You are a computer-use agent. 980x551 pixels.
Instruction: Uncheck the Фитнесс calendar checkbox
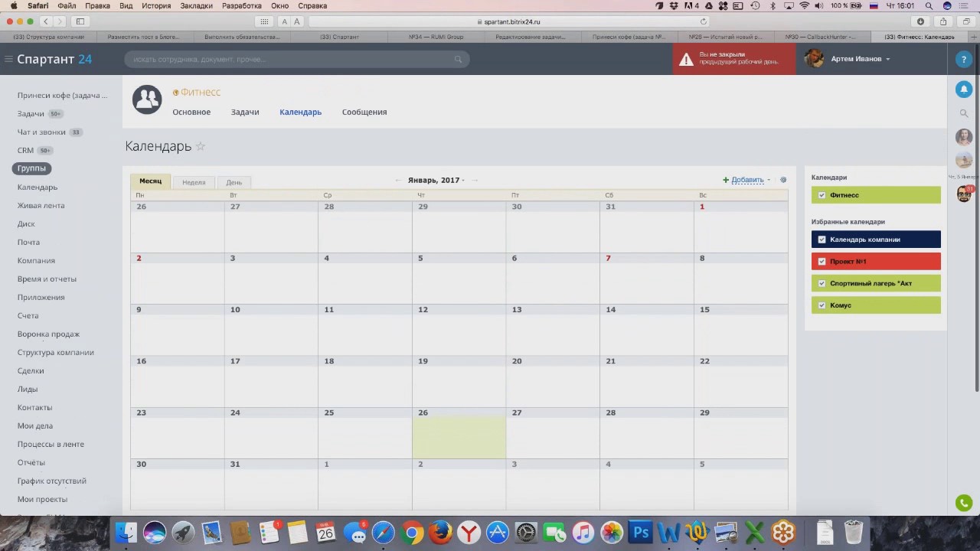click(822, 195)
